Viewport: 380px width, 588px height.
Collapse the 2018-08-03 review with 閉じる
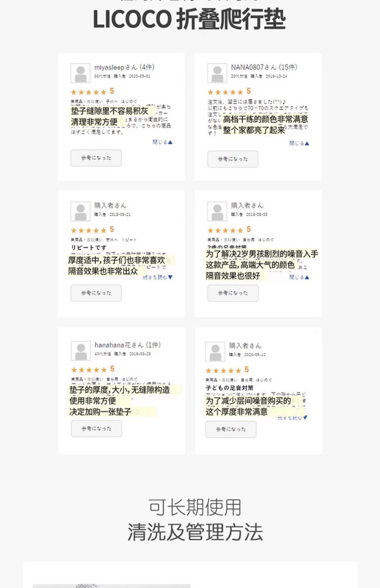coord(299,277)
